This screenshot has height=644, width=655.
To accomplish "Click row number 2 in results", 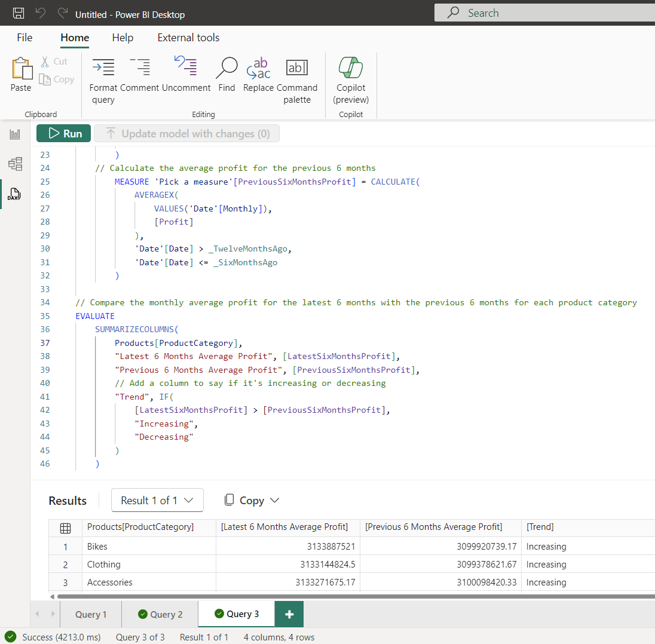I will tap(65, 565).
